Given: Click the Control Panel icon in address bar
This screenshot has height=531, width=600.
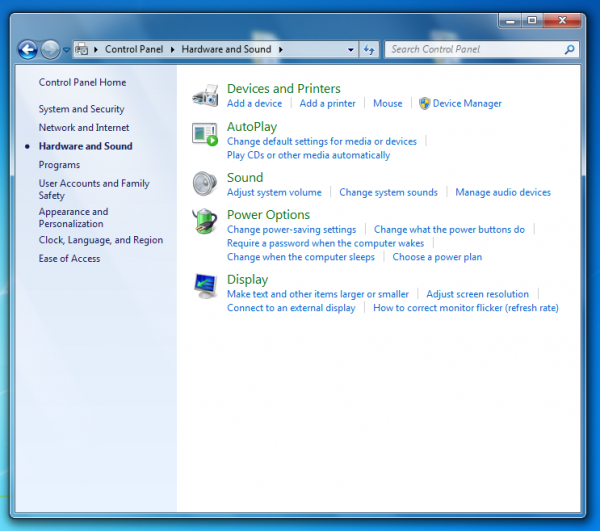Looking at the screenshot, I should (82, 49).
